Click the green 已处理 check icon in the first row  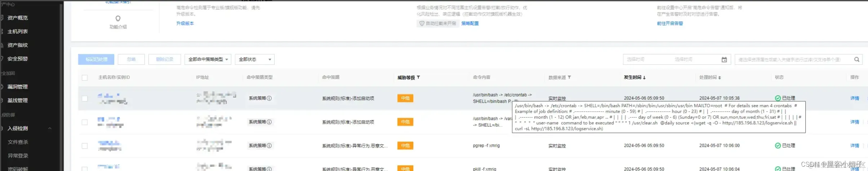[x=778, y=98]
